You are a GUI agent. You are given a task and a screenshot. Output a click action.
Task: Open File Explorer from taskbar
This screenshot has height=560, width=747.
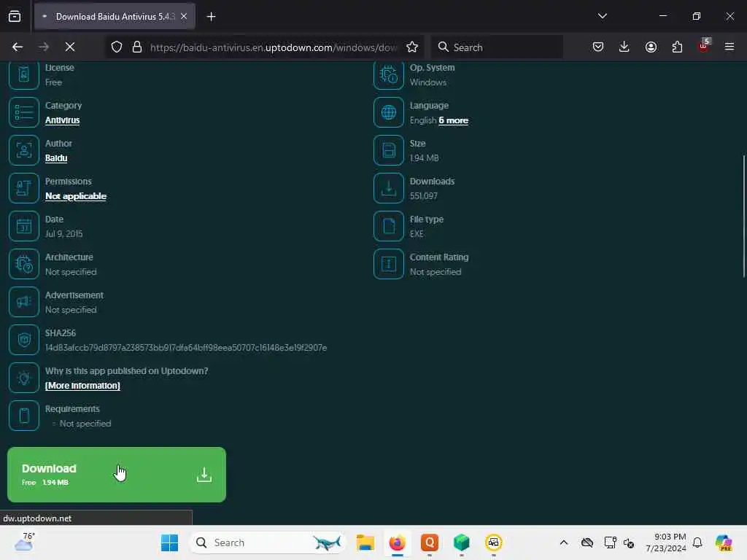[365, 542]
